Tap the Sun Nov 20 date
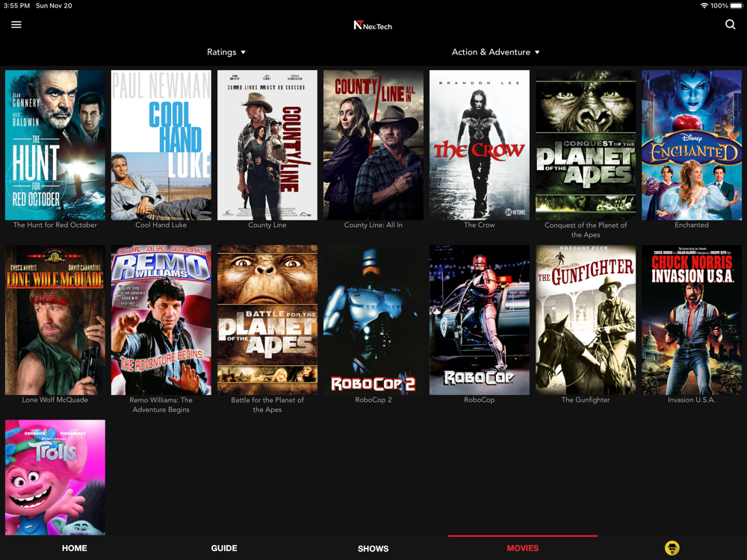This screenshot has height=560, width=747. pyautogui.click(x=54, y=6)
